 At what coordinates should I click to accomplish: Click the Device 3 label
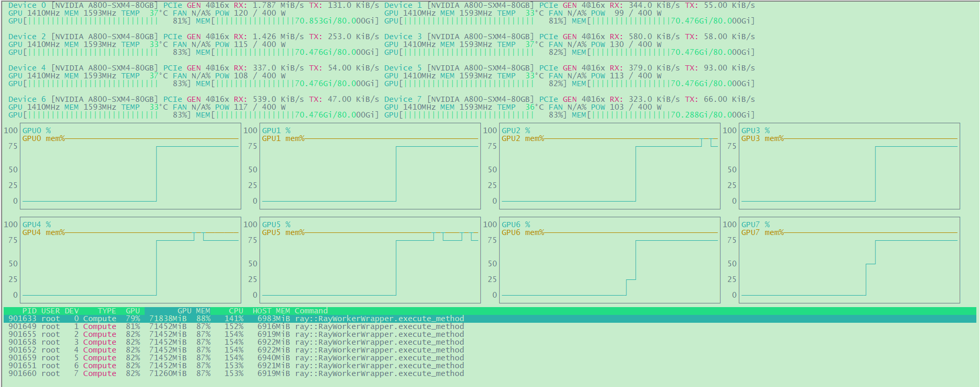click(x=403, y=37)
